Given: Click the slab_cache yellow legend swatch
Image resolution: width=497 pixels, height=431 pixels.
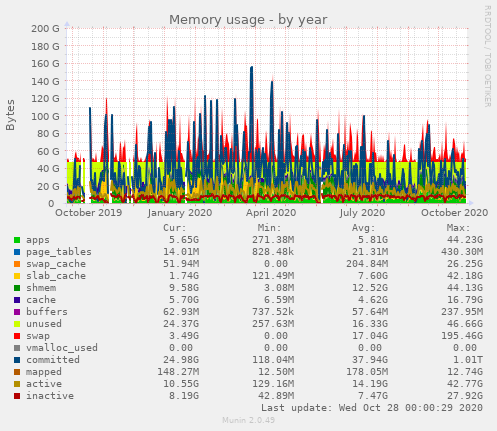Looking at the screenshot, I should 17,276.
